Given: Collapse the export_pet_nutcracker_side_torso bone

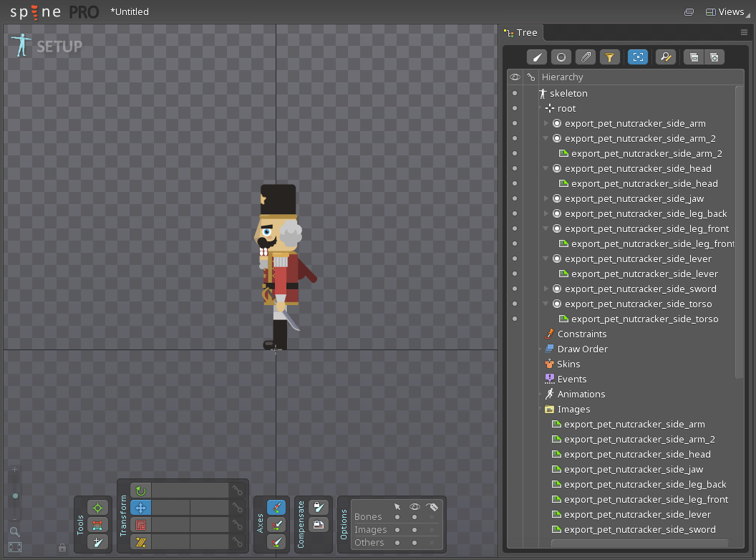Looking at the screenshot, I should pyautogui.click(x=546, y=304).
